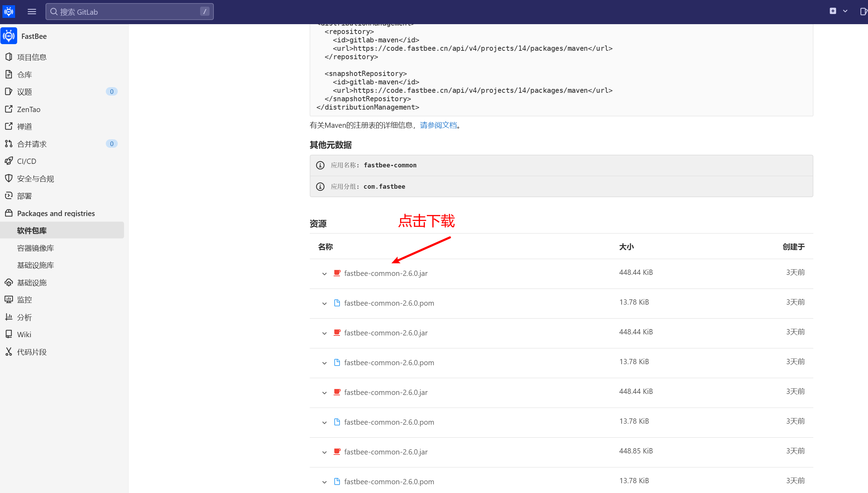Open the dropdown arrow beside the plus icon

pos(845,11)
